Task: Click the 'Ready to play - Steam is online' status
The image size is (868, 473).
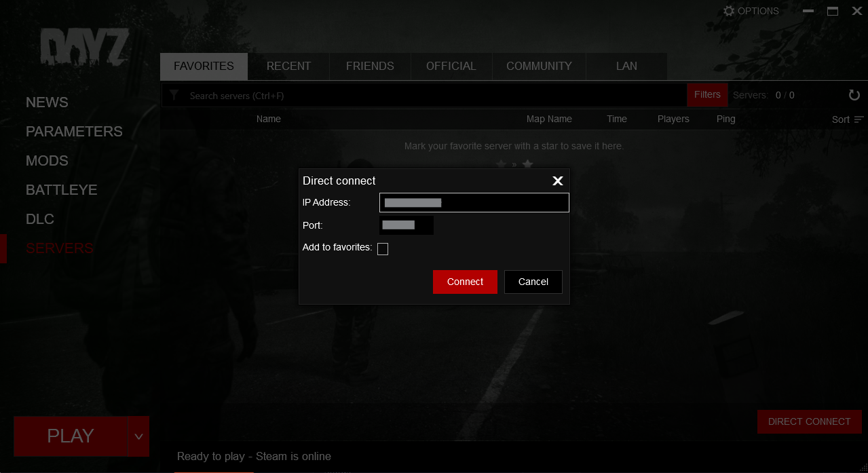Action: (x=254, y=456)
